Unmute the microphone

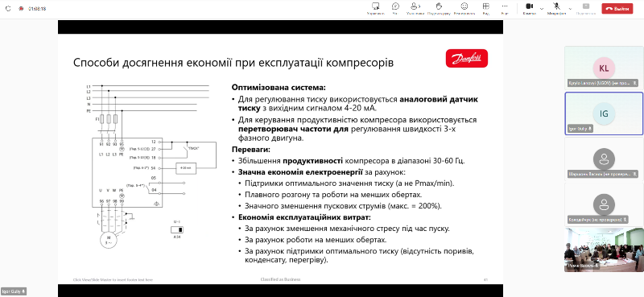(556, 8)
